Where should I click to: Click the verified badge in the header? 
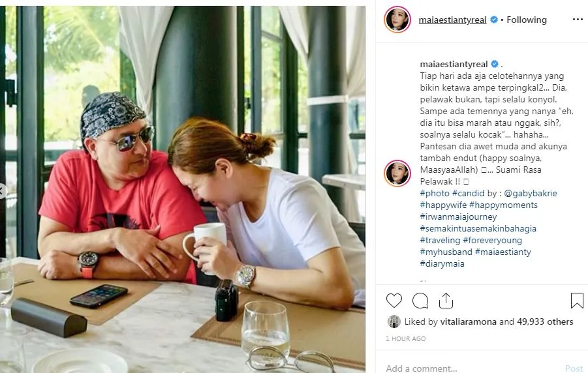pyautogui.click(x=494, y=20)
